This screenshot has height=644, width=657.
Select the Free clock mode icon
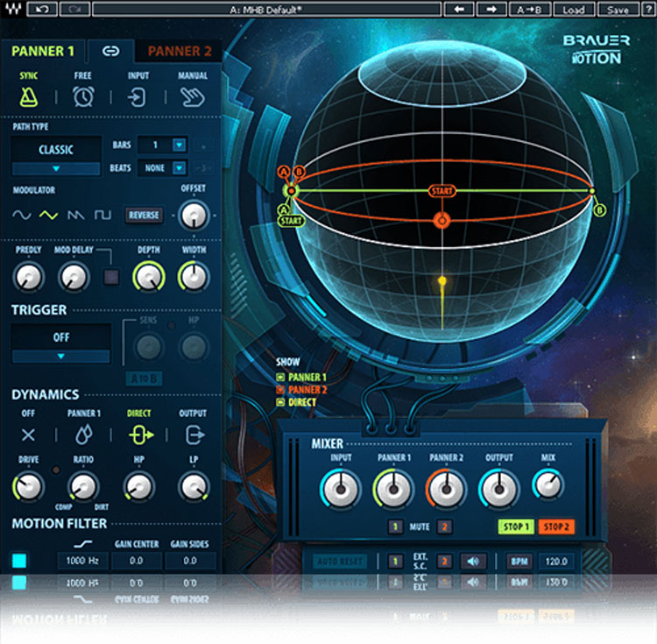[83, 96]
